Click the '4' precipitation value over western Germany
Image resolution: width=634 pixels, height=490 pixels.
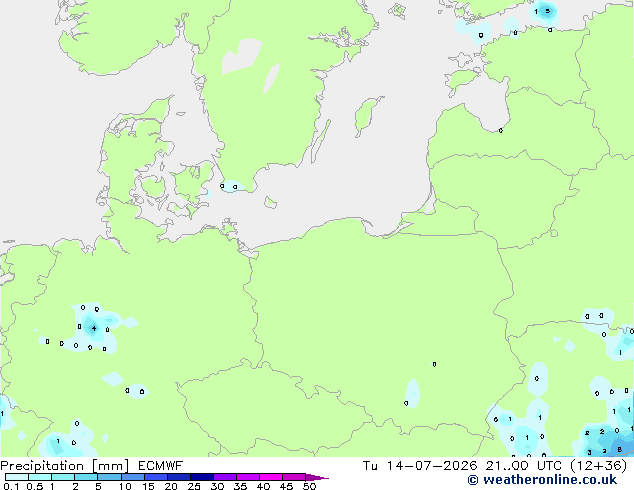[x=94, y=328]
